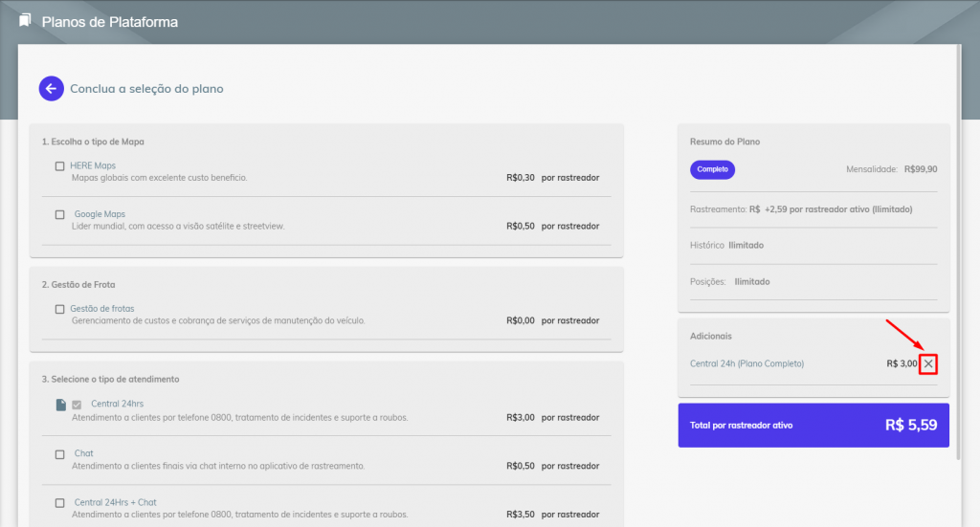Click the Google Maps label
980x527 pixels.
(100, 214)
